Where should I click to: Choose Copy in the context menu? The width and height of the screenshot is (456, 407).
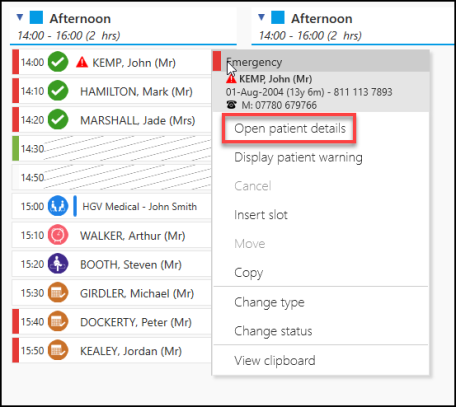[249, 273]
